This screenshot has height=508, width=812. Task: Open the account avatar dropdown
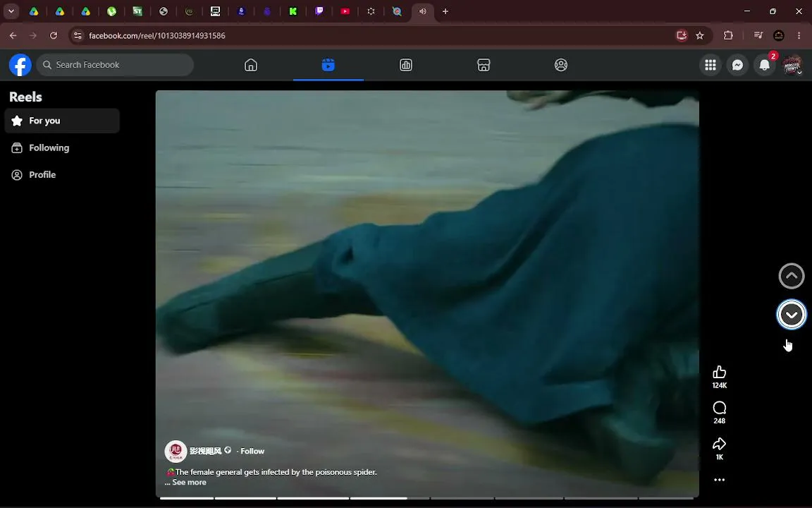(x=792, y=65)
